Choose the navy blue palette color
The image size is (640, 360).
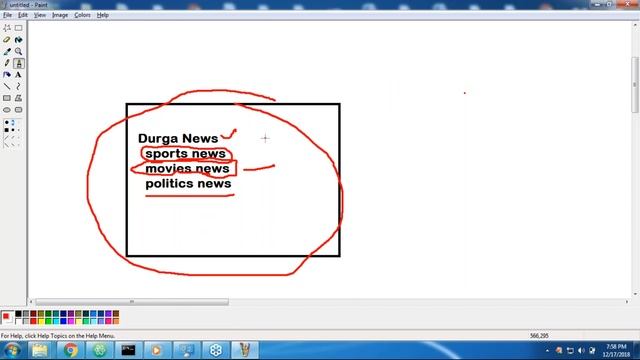[63, 313]
